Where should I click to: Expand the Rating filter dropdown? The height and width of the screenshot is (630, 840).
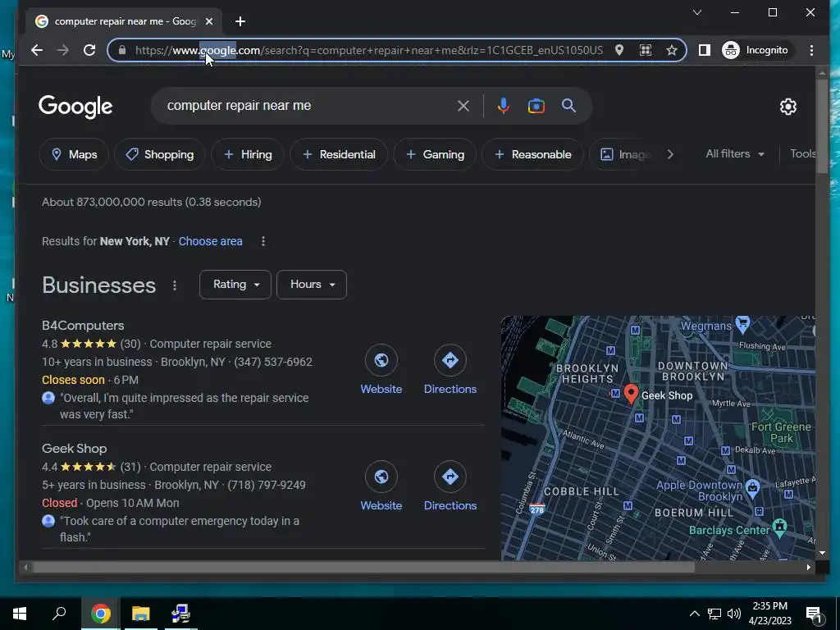coord(235,285)
